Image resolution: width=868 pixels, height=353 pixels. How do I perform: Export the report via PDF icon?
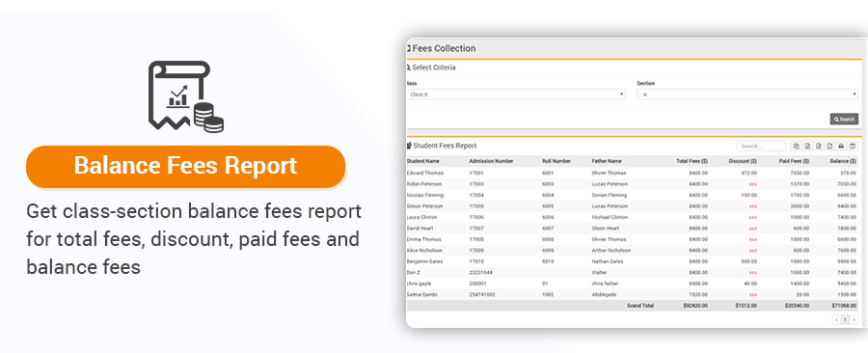(x=829, y=146)
